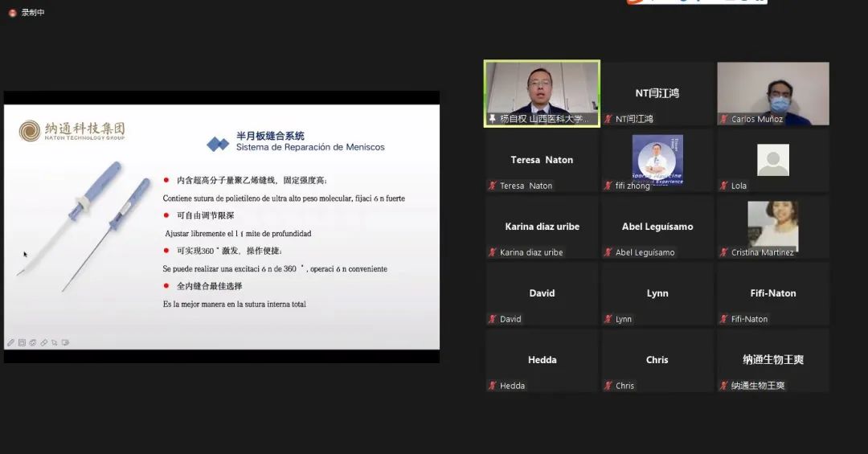This screenshot has height=454, width=868.
Task: Click the large 'Hedda' name in tile
Action: pos(542,360)
